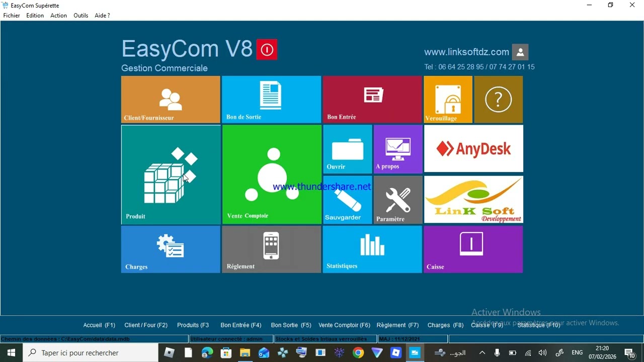
Task: Visit the www.linksoftdz.com link
Action: pyautogui.click(x=466, y=52)
